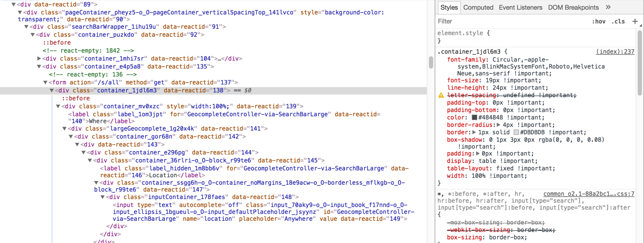Select the label_1om3jpt "Where" label node
This screenshot has height=243, width=644.
point(224,118)
